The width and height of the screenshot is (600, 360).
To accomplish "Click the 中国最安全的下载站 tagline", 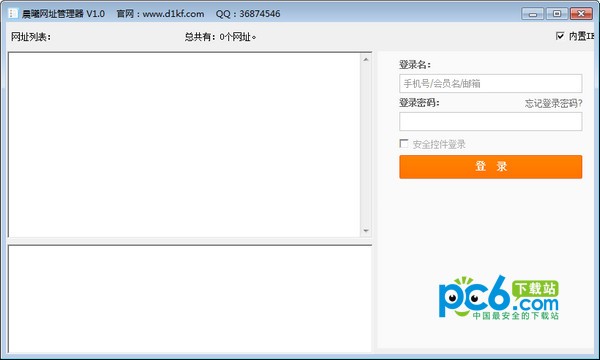I will [x=515, y=316].
